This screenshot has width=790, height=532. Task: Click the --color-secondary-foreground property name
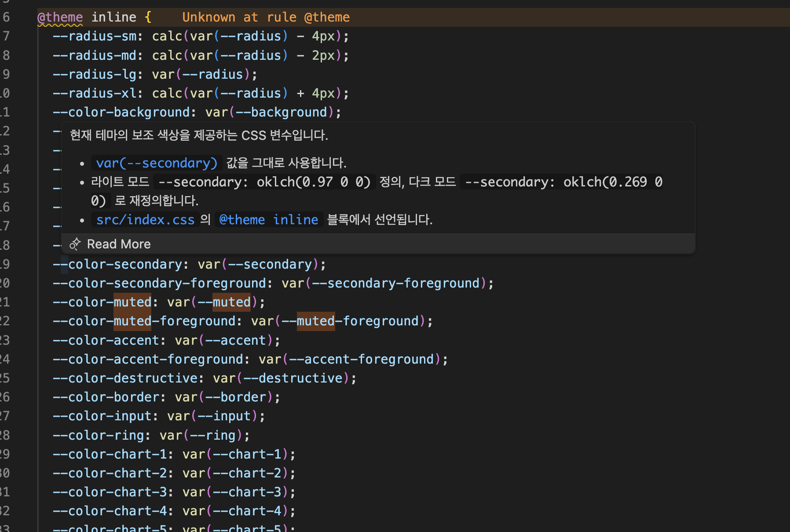point(159,283)
